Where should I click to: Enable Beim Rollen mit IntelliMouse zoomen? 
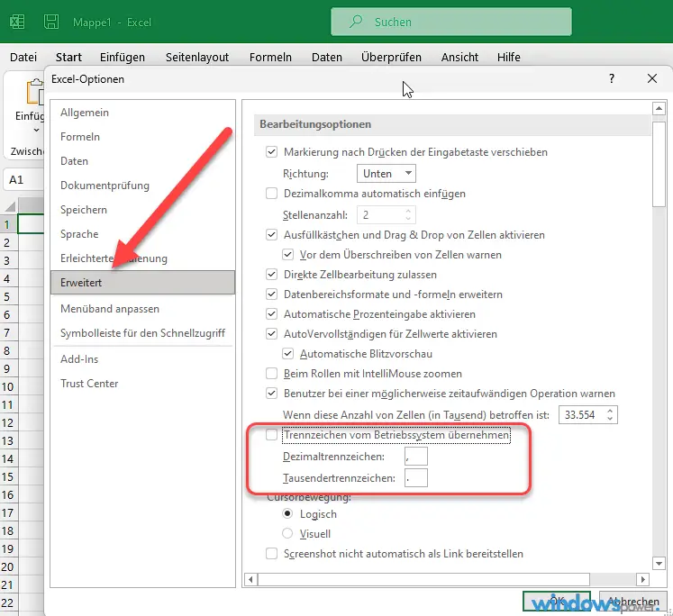pos(271,374)
